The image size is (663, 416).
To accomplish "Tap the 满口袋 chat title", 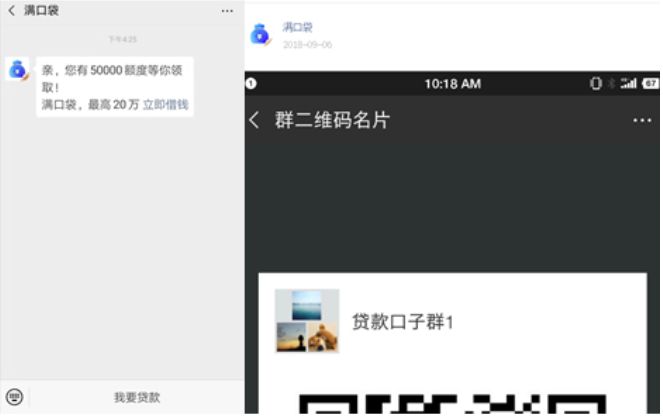I will click(x=41, y=11).
